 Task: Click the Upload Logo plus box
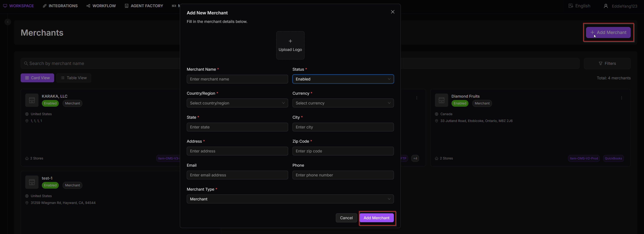[290, 45]
